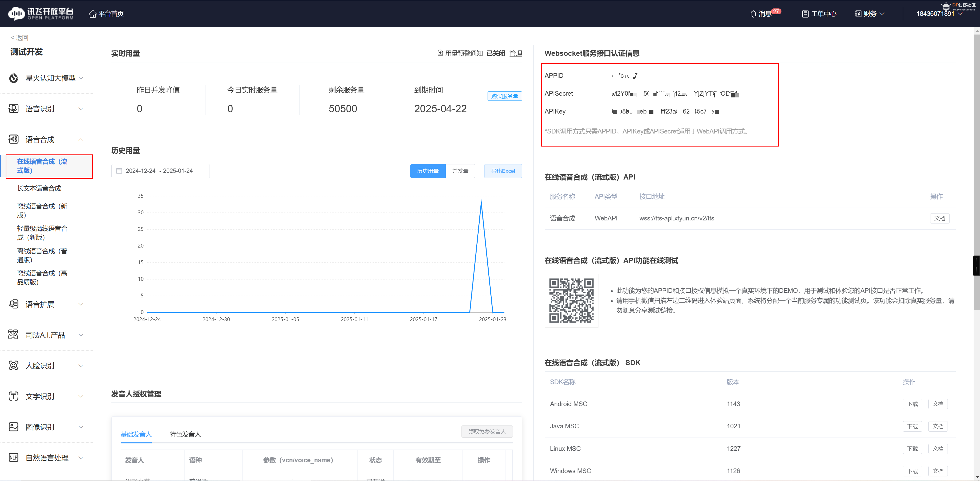Click the 导出Excel button

click(503, 171)
